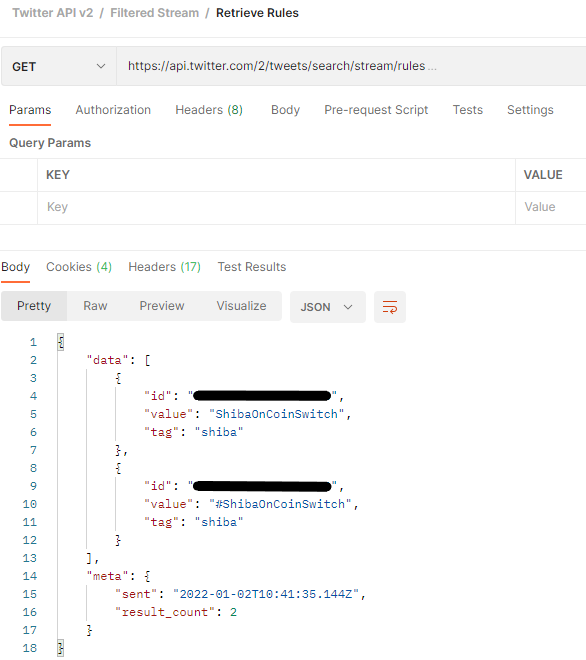
Task: Select the Visualize response view
Action: click(x=241, y=306)
